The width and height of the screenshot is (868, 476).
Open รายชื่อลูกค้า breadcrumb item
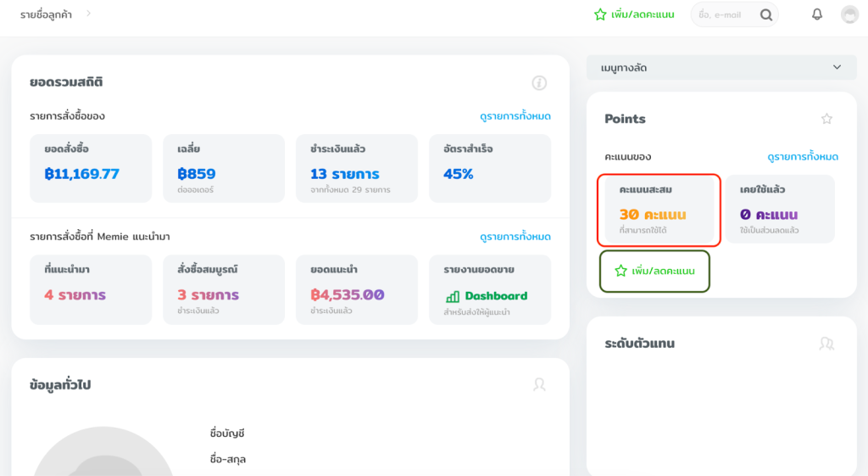(46, 14)
